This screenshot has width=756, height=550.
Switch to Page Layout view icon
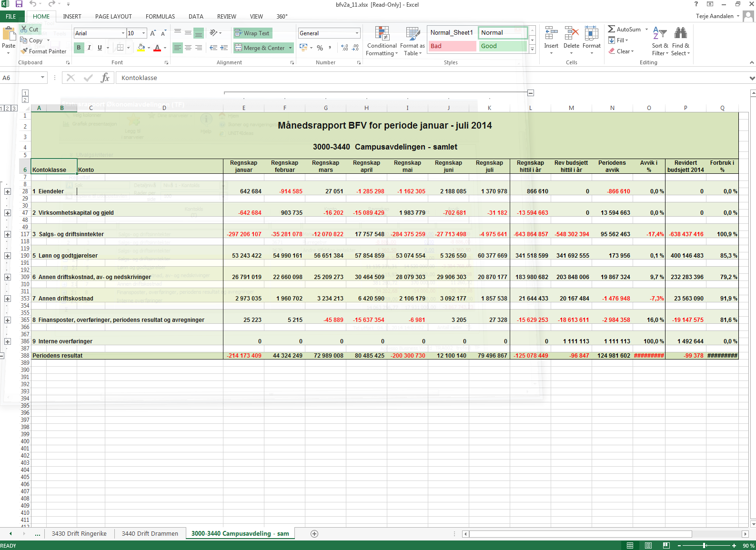[648, 546]
